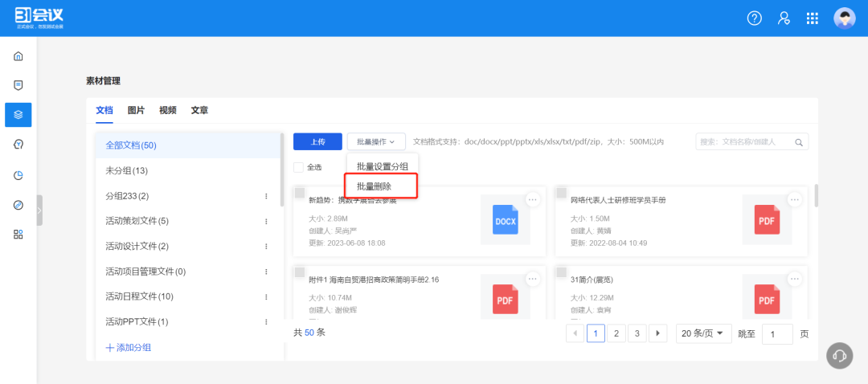Select 全部文档(50) group

pyautogui.click(x=187, y=145)
